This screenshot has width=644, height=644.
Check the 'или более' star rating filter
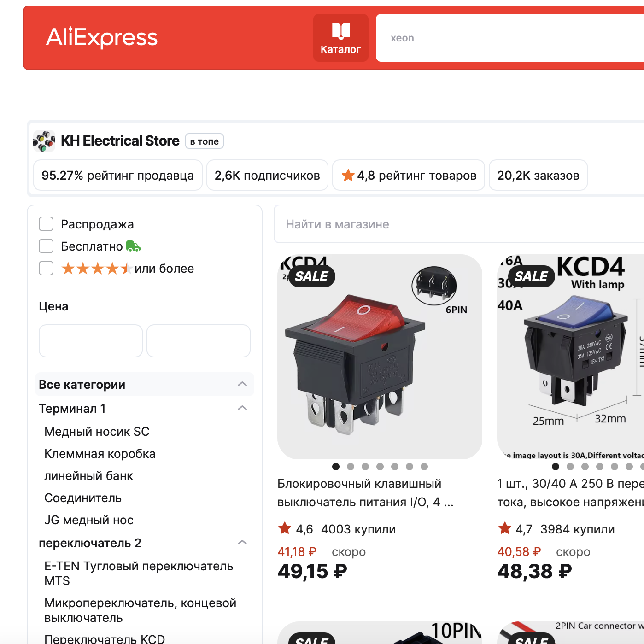click(46, 269)
